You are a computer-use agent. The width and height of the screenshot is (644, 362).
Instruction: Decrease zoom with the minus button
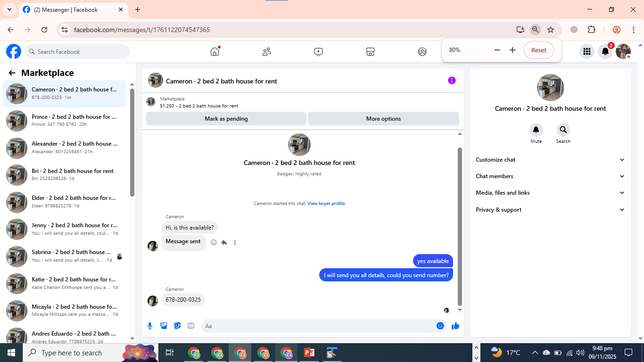click(x=497, y=50)
